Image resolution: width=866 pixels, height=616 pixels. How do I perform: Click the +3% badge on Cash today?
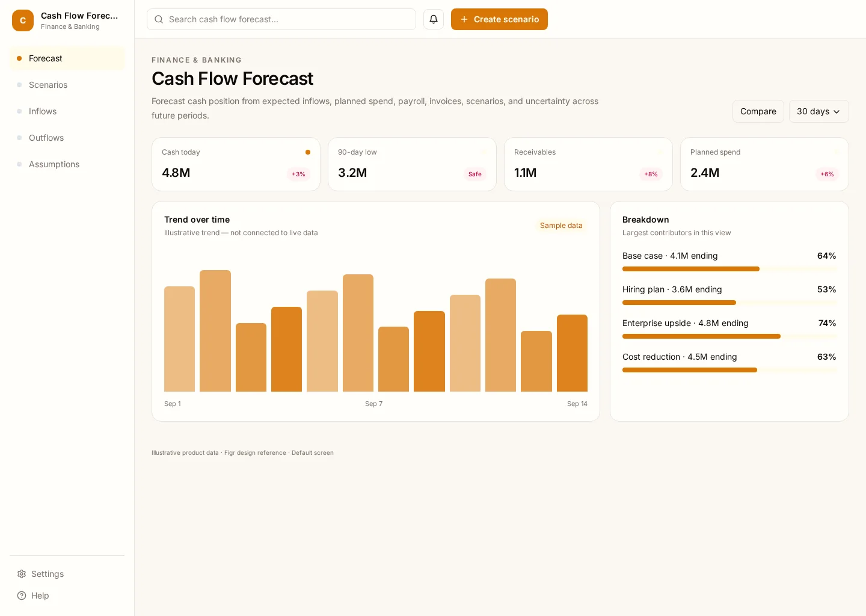[298, 174]
